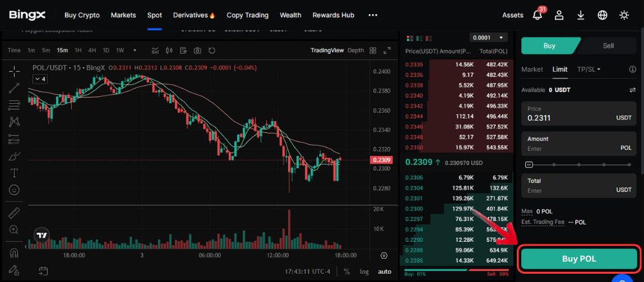This screenshot has height=282, width=644.
Task: Open the user profile icon
Action: click(x=559, y=15)
